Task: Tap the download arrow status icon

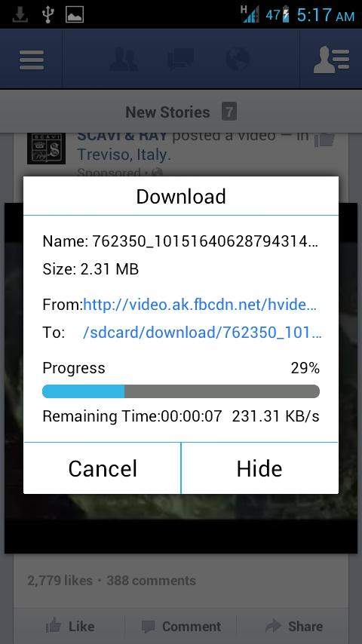Action: pyautogui.click(x=20, y=15)
